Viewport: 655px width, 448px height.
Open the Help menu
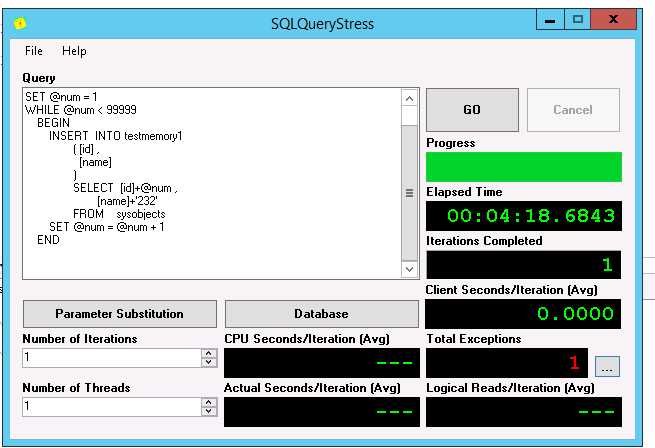[74, 51]
